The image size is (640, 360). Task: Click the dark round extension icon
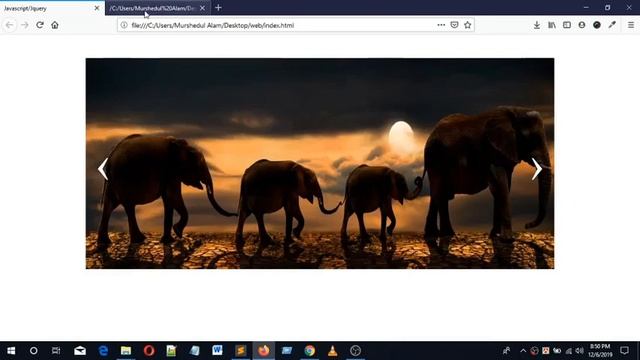(x=597, y=25)
